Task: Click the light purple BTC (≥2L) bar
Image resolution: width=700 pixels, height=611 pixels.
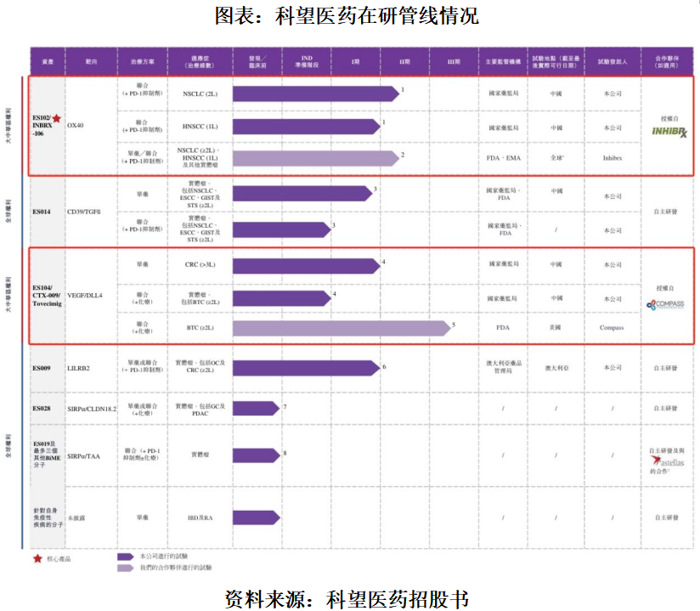Action: [x=342, y=328]
